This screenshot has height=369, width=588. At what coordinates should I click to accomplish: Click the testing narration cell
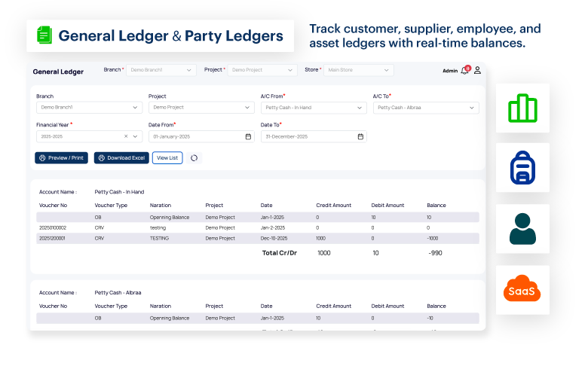click(158, 227)
